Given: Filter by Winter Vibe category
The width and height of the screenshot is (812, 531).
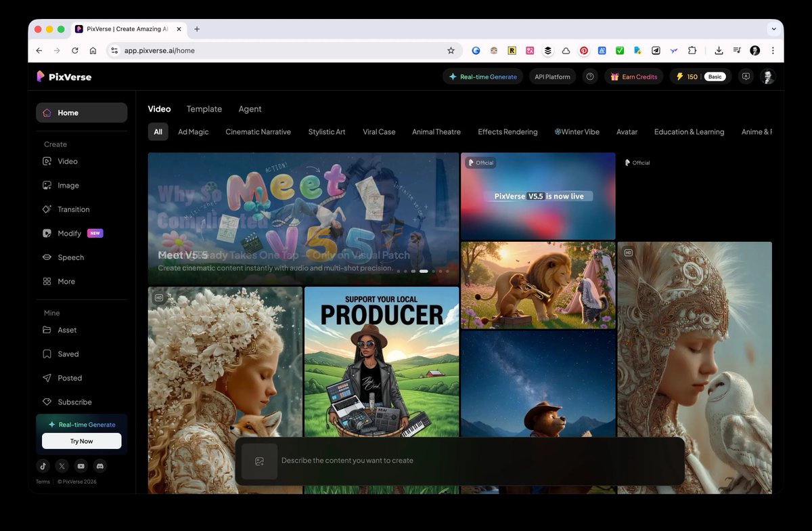Looking at the screenshot, I should pyautogui.click(x=577, y=132).
